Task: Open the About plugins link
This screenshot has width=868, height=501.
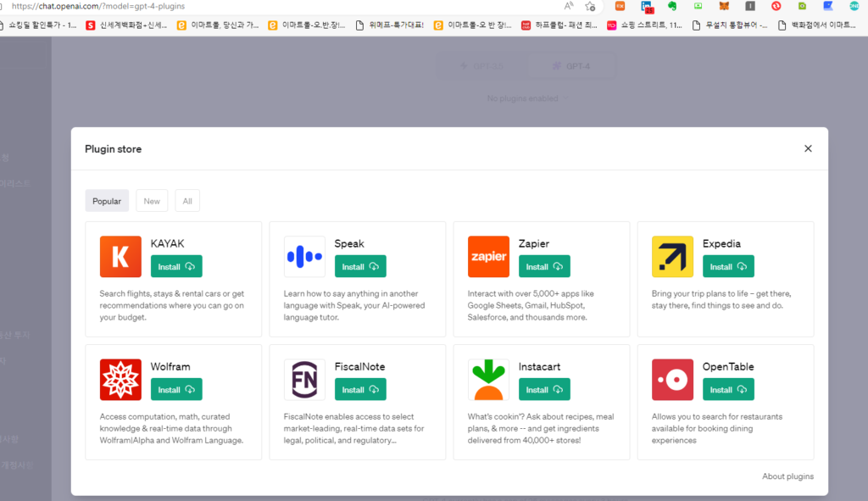Action: pos(787,476)
